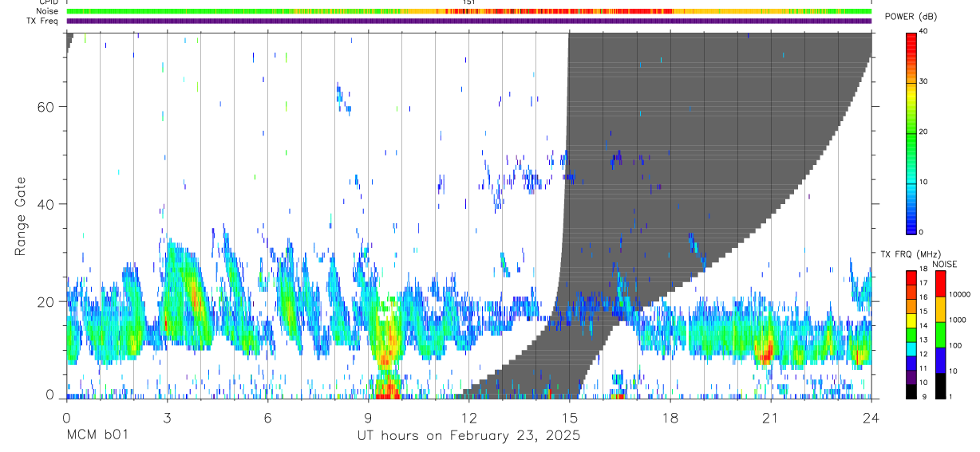Click x-axis tick label '21'
Screen dimensions: 980x452
[x=771, y=417]
